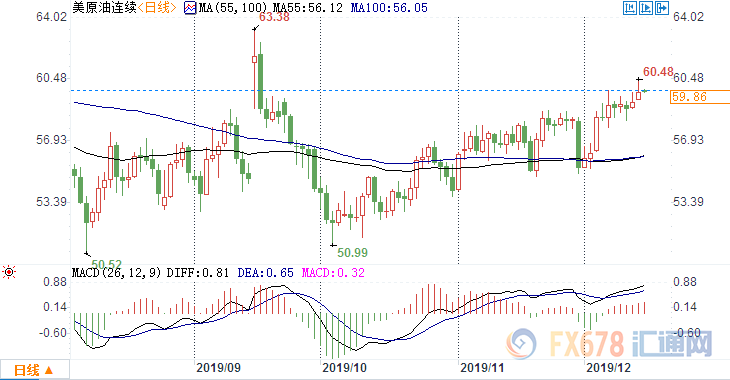Viewport: 730px width, 380px height.
Task: Click the 2019/10 date axis marker
Action: click(x=344, y=368)
